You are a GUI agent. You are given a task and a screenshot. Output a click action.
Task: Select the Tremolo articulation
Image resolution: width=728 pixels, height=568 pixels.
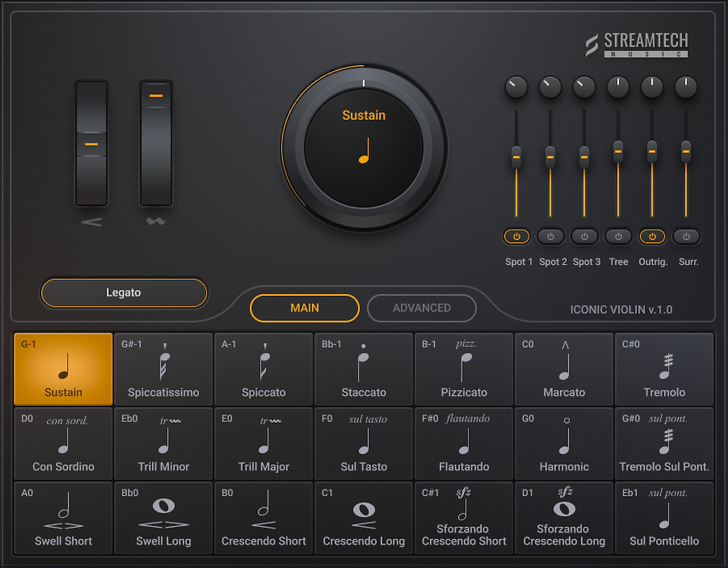pyautogui.click(x=664, y=370)
